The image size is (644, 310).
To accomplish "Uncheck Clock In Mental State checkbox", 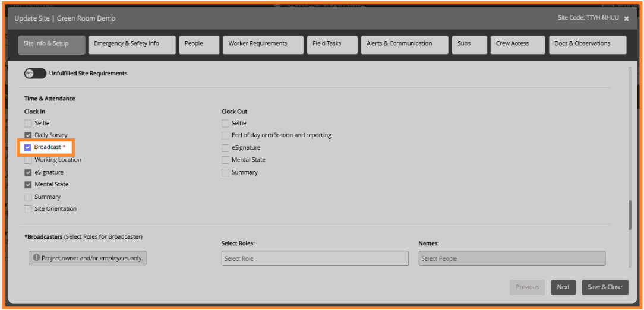I will coord(28,184).
